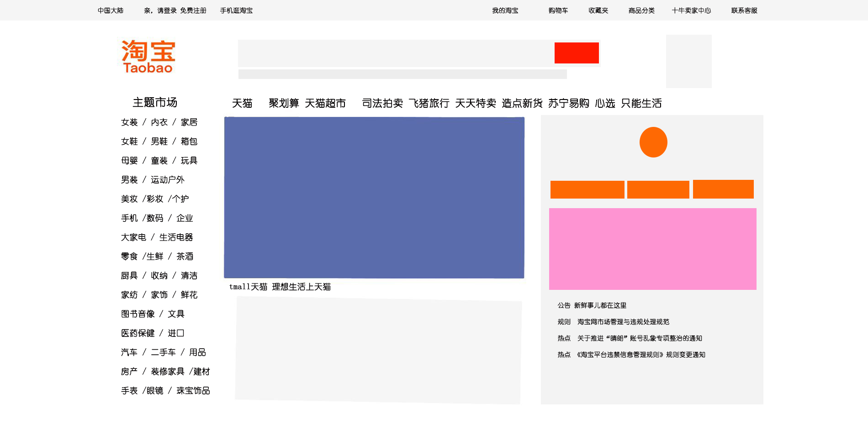Open the 收藏夹 favorites menu
The width and height of the screenshot is (868, 430).
coord(598,10)
